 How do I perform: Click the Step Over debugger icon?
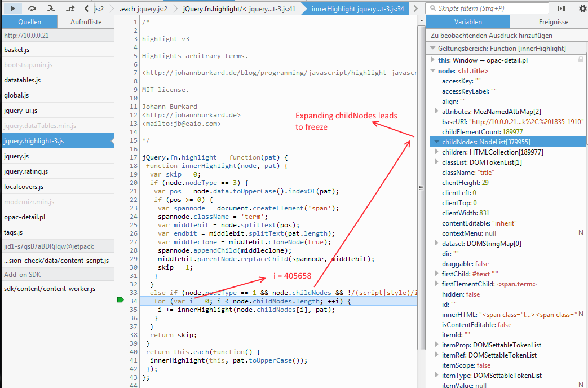click(32, 8)
